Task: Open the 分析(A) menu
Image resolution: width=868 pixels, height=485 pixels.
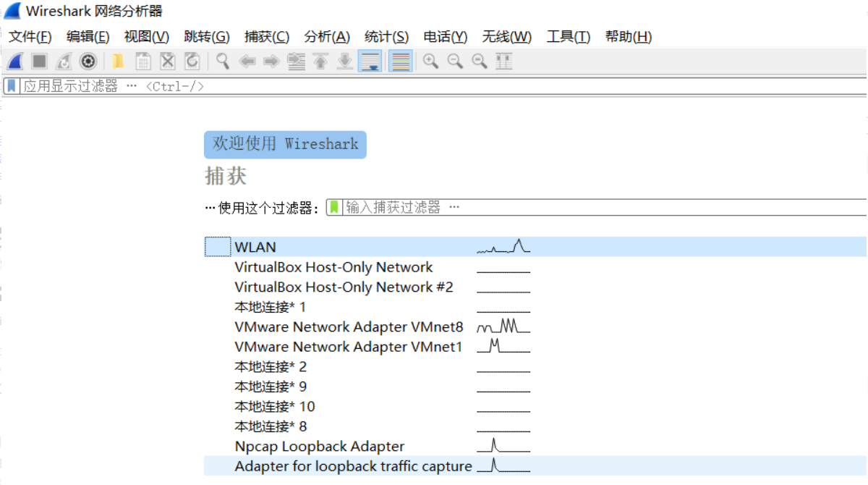Action: coord(327,37)
